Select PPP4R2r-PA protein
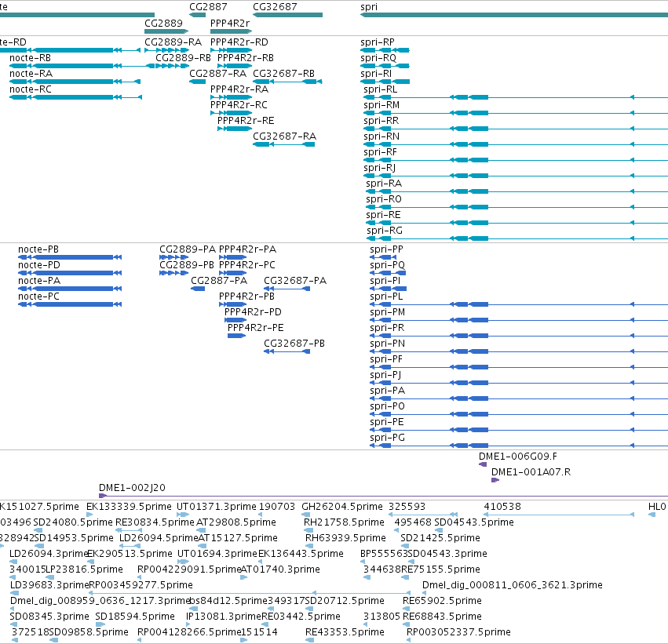Viewport: 668px width, 644px height. tap(232, 257)
